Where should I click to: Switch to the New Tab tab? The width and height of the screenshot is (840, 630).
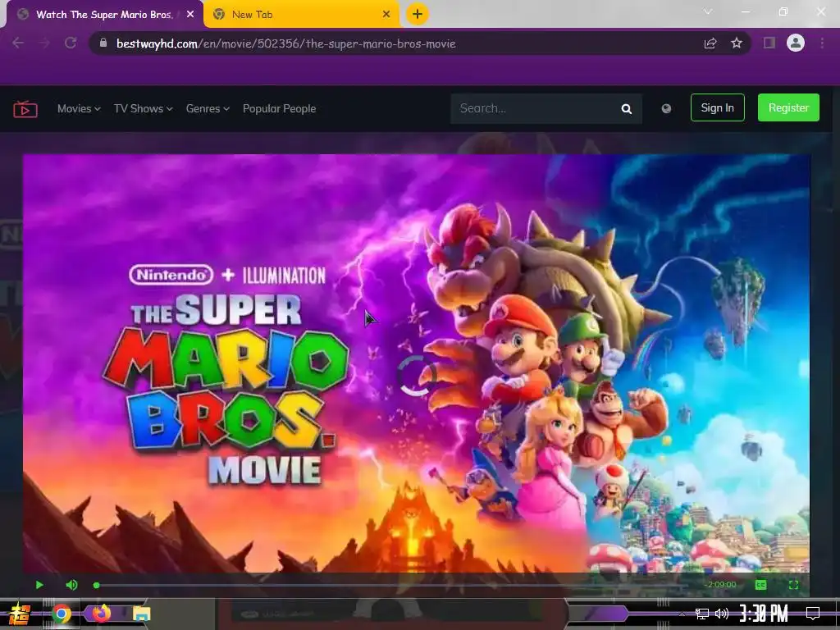[302, 15]
